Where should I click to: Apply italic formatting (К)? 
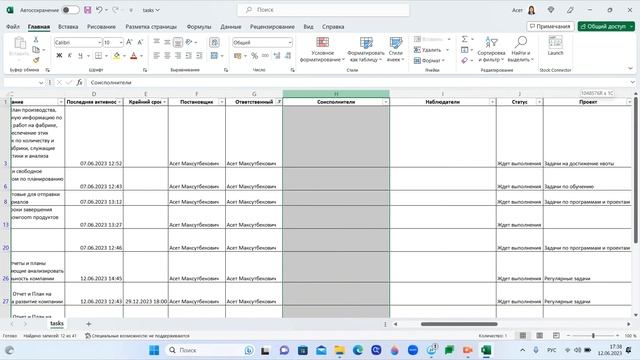click(69, 56)
